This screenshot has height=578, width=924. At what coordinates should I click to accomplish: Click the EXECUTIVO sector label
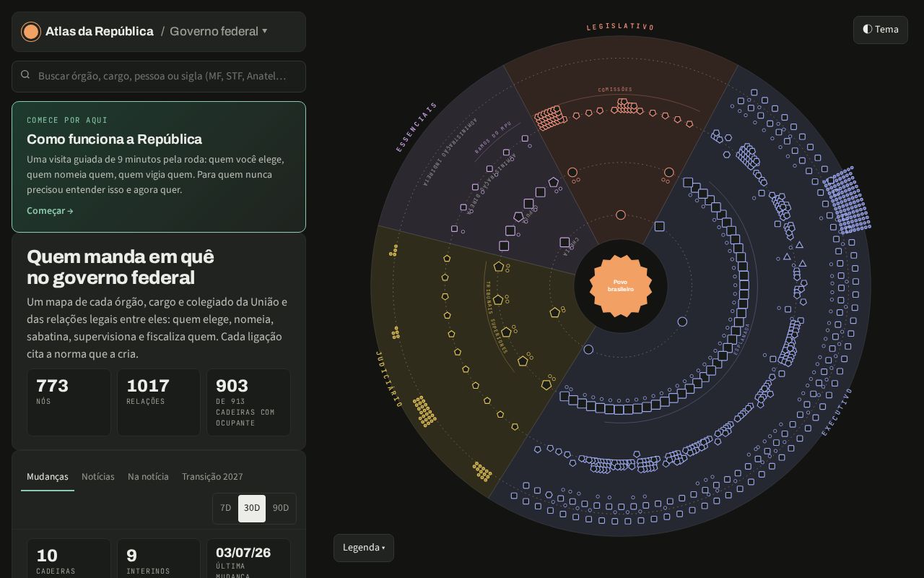[837, 412]
